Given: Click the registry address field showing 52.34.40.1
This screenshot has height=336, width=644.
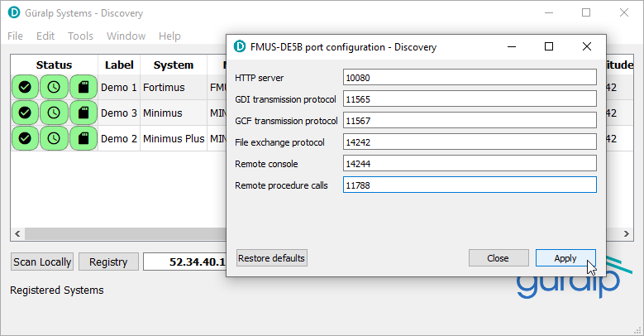Looking at the screenshot, I should pyautogui.click(x=184, y=262).
